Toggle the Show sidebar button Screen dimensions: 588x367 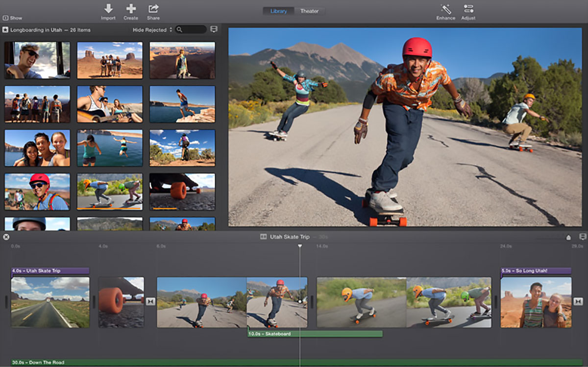pos(12,18)
